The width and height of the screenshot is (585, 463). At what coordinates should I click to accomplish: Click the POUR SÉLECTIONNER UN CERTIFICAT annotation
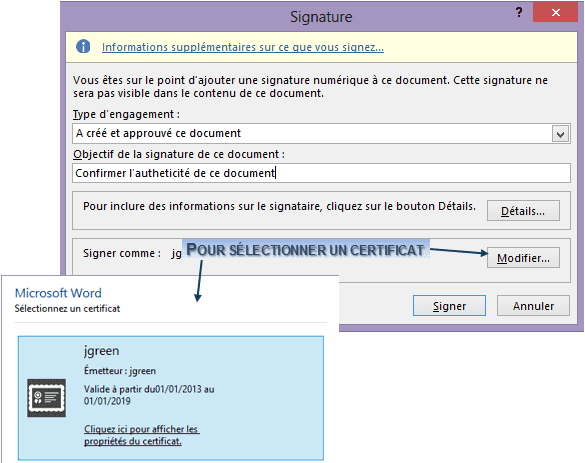[306, 250]
